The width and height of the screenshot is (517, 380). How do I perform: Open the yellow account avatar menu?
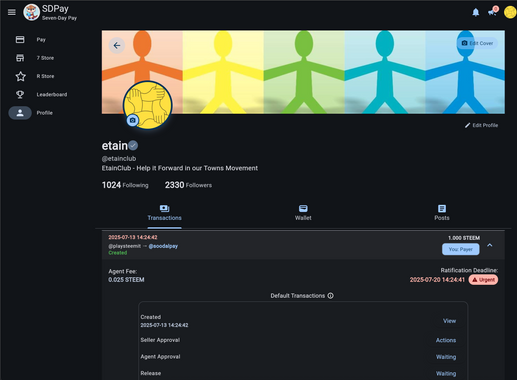(510, 12)
